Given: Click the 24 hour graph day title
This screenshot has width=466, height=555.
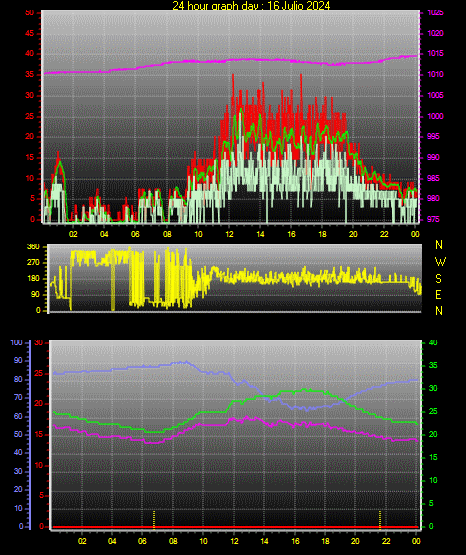Looking at the screenshot, I should click(x=251, y=5).
